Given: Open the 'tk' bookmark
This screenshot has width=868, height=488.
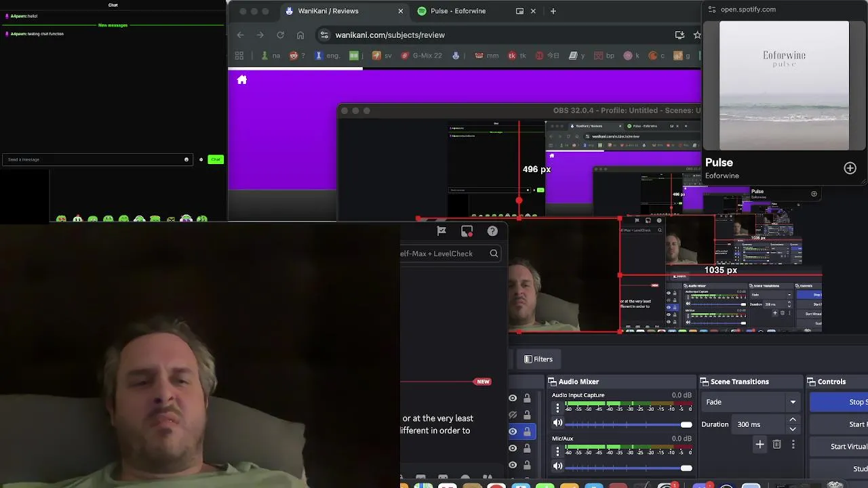Looking at the screenshot, I should click(x=517, y=56).
